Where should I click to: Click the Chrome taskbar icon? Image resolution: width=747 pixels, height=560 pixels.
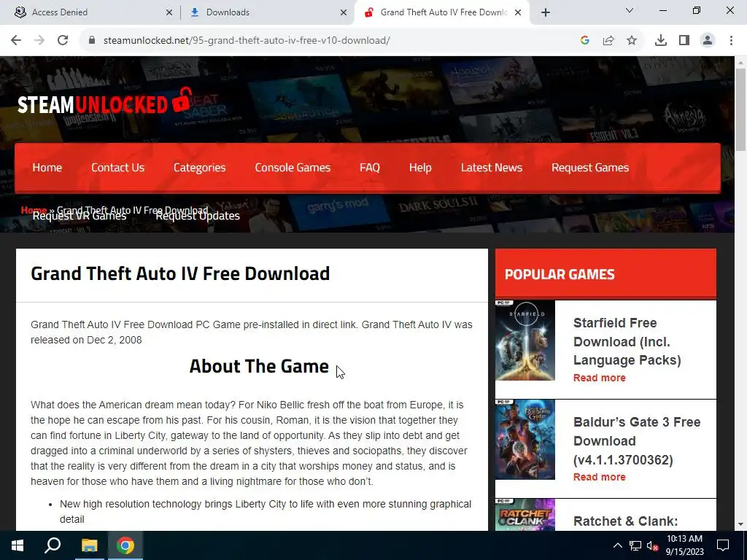click(125, 545)
